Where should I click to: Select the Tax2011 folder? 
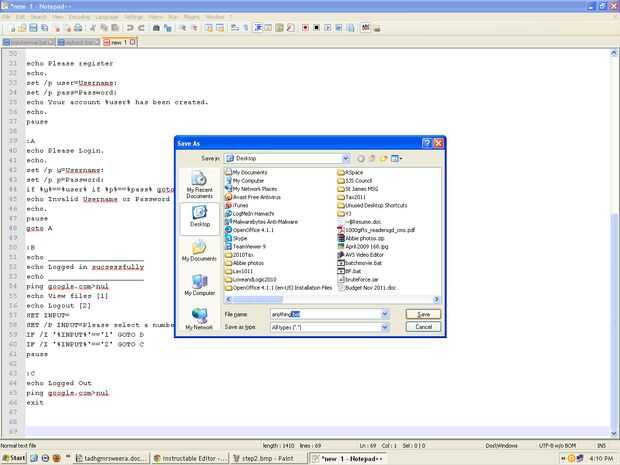[352, 197]
